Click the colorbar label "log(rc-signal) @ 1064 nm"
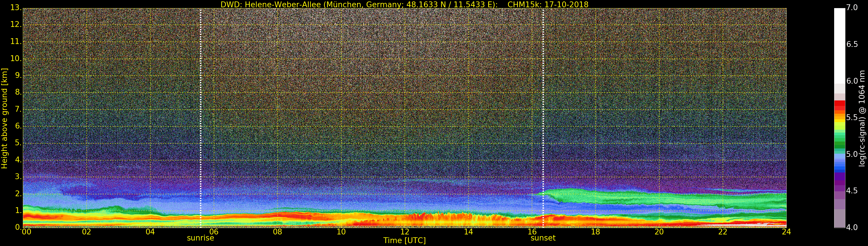 pos(862,118)
